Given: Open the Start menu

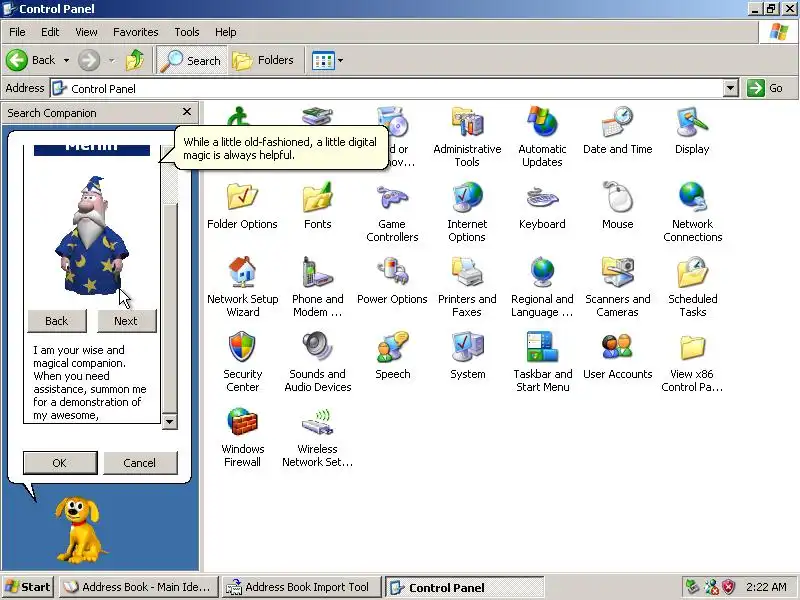Looking at the screenshot, I should [x=28, y=587].
